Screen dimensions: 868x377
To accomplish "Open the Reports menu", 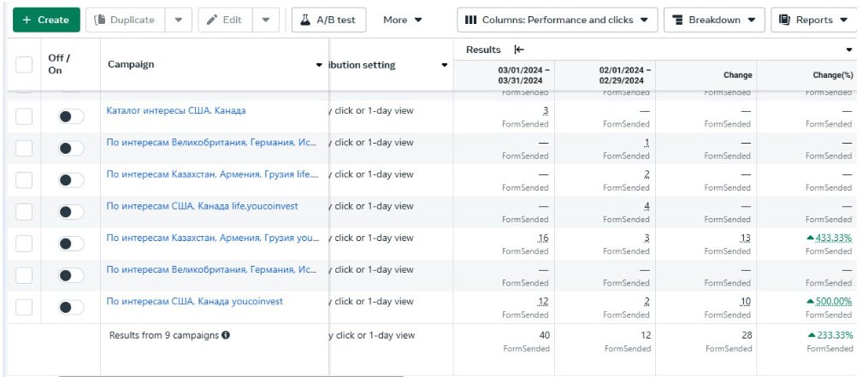I will click(x=813, y=20).
